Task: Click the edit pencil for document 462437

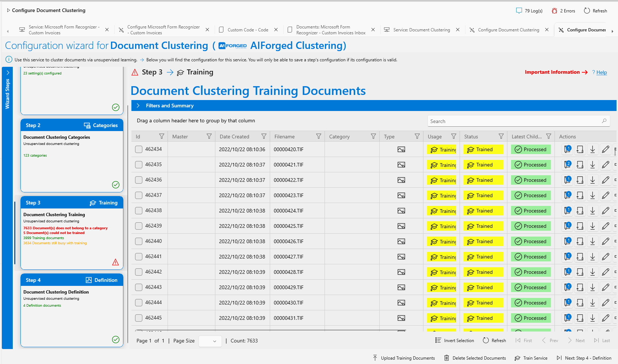Action: pyautogui.click(x=606, y=195)
